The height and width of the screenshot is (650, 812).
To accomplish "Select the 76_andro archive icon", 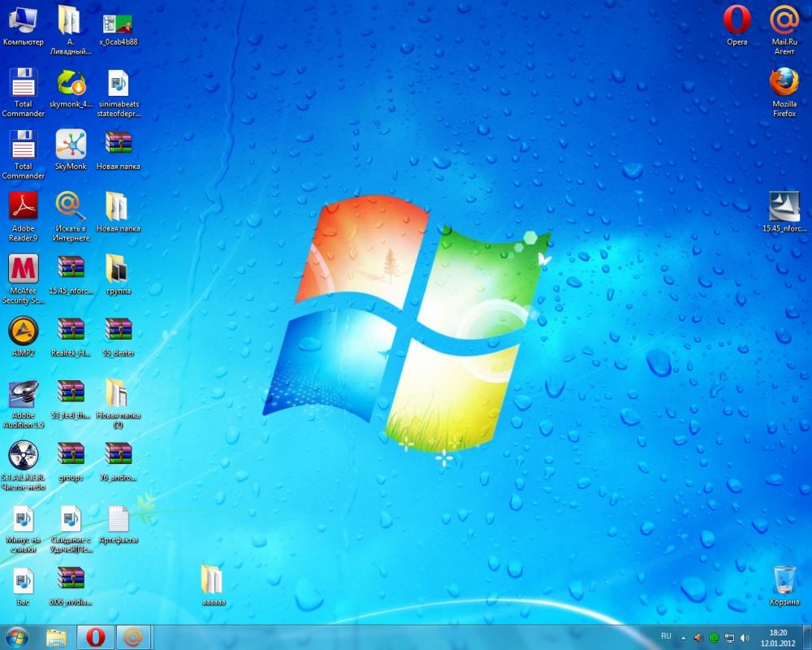I will 118,461.
